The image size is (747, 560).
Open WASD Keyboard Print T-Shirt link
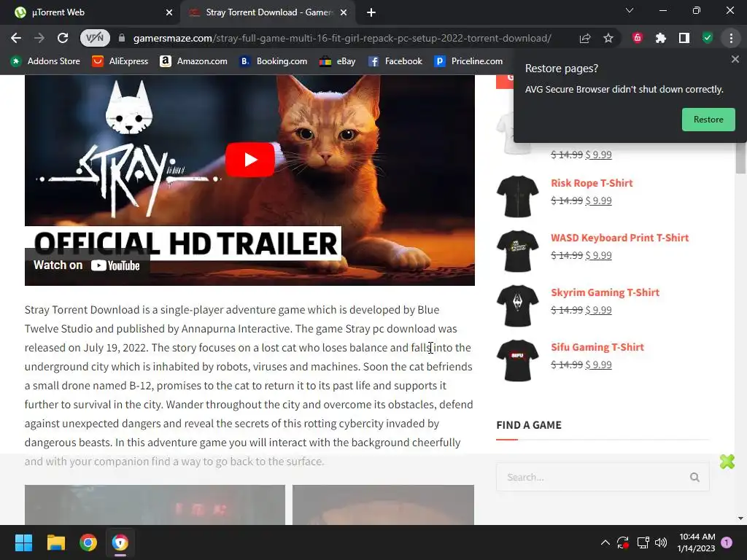point(619,238)
